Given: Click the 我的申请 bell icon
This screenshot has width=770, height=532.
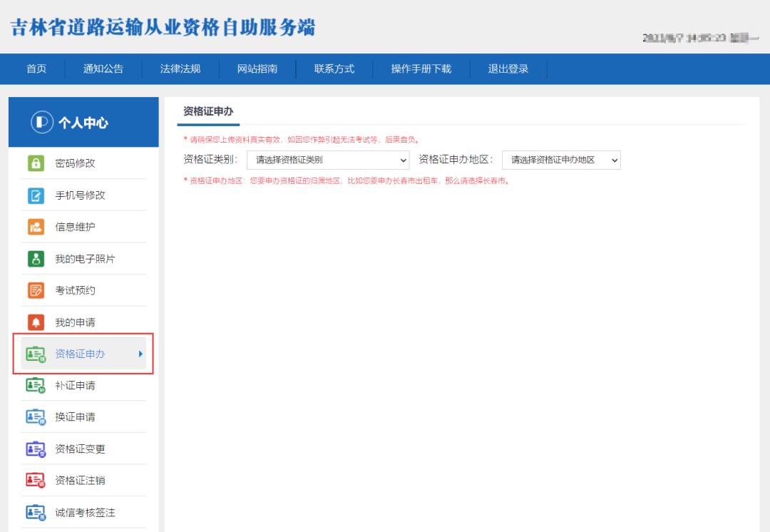Looking at the screenshot, I should coord(36,322).
